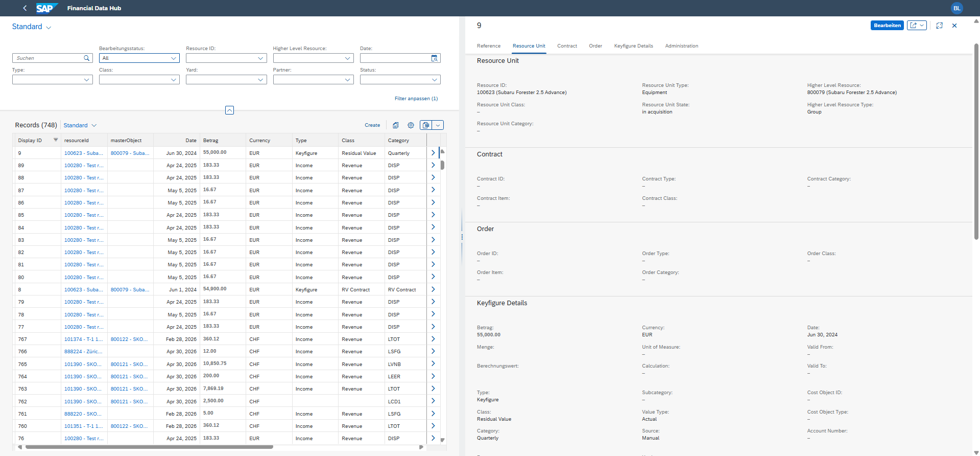Open table settings gear icon
Image resolution: width=980 pixels, height=456 pixels.
[411, 125]
